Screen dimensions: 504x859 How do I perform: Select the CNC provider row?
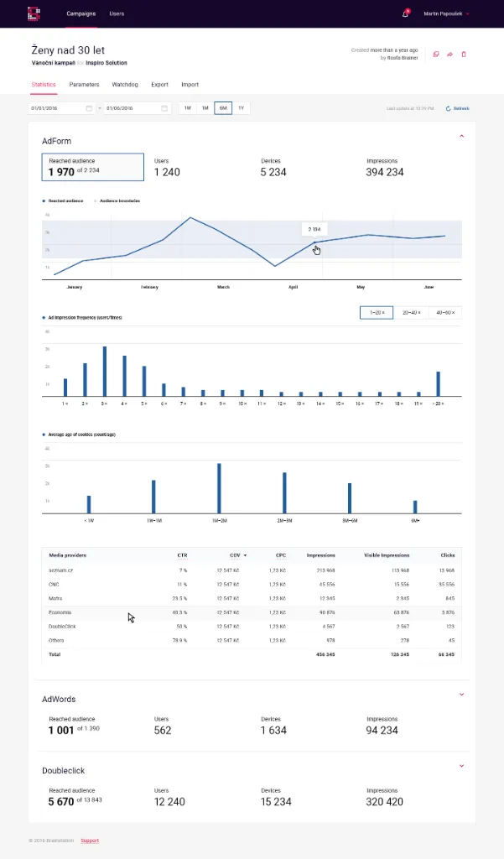click(252, 585)
